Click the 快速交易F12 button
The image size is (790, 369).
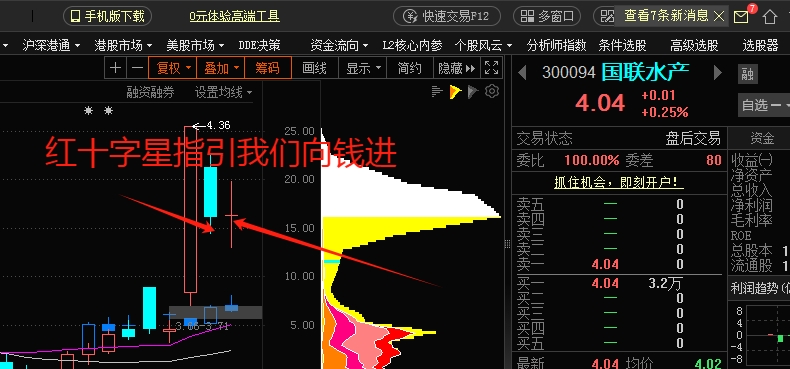click(447, 16)
